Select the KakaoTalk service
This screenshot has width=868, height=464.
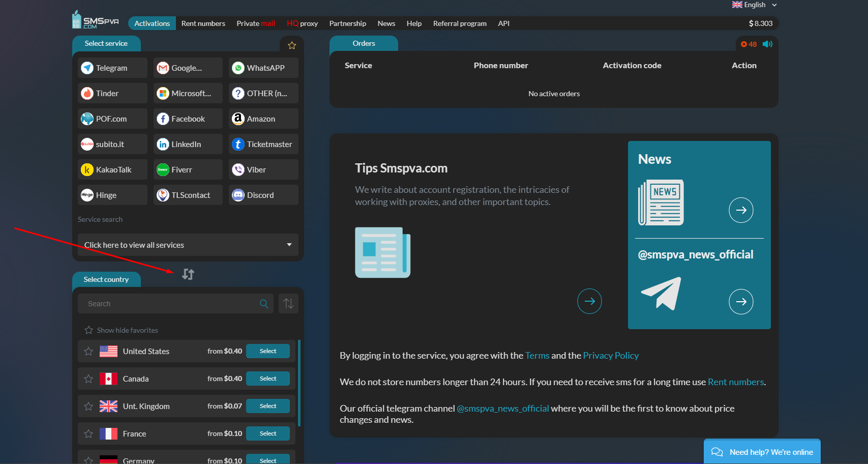pyautogui.click(x=112, y=169)
